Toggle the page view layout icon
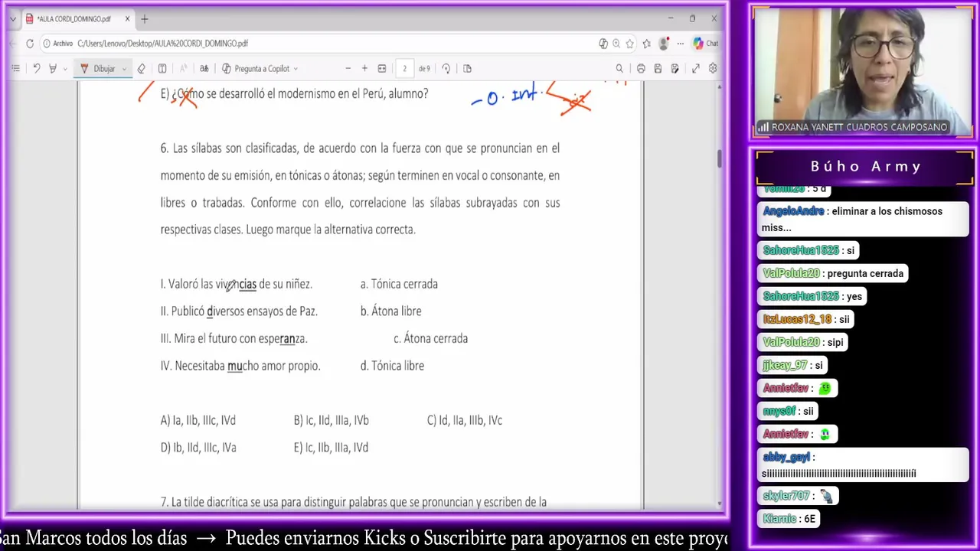Screen dimensions: 980x551 (x=467, y=69)
